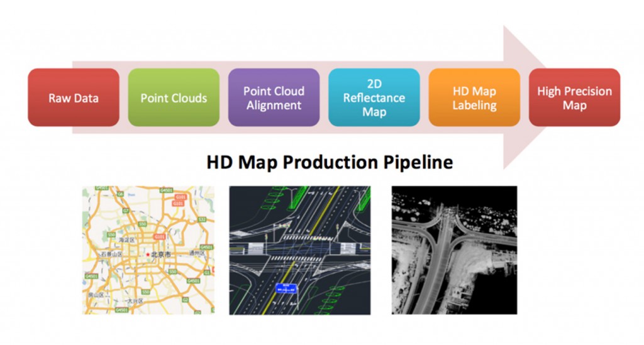Open the labeled intersection HD map image

click(x=299, y=250)
